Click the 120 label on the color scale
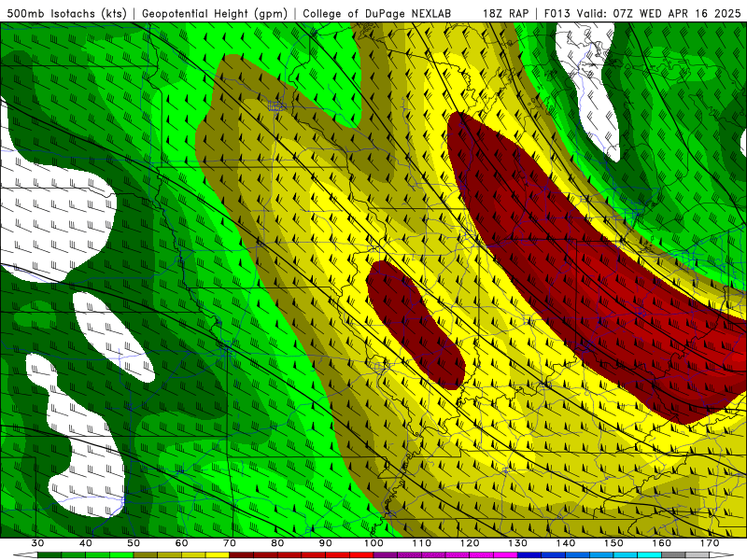 tap(470, 543)
